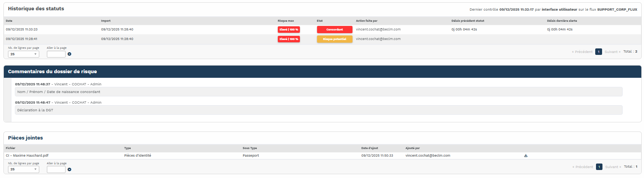The width and height of the screenshot is (644, 178).
Task: Select page 1 in Historique des statuts pagination
Action: (599, 52)
